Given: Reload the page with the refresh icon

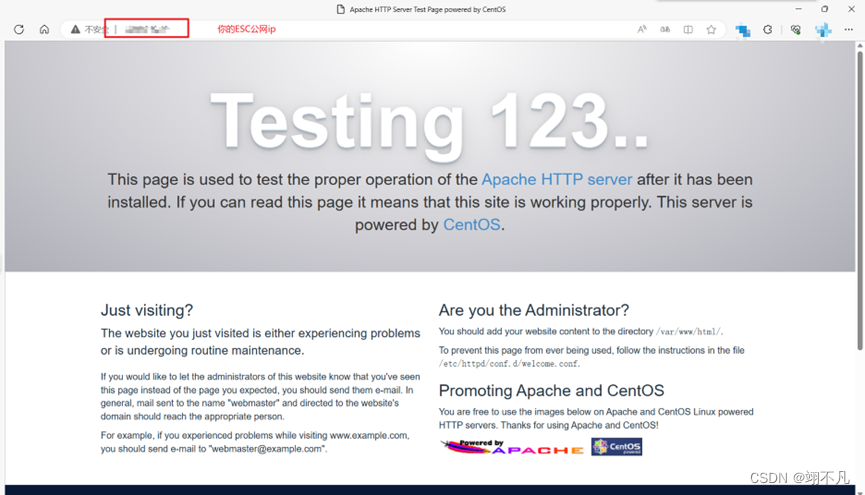Looking at the screenshot, I should tap(19, 29).
